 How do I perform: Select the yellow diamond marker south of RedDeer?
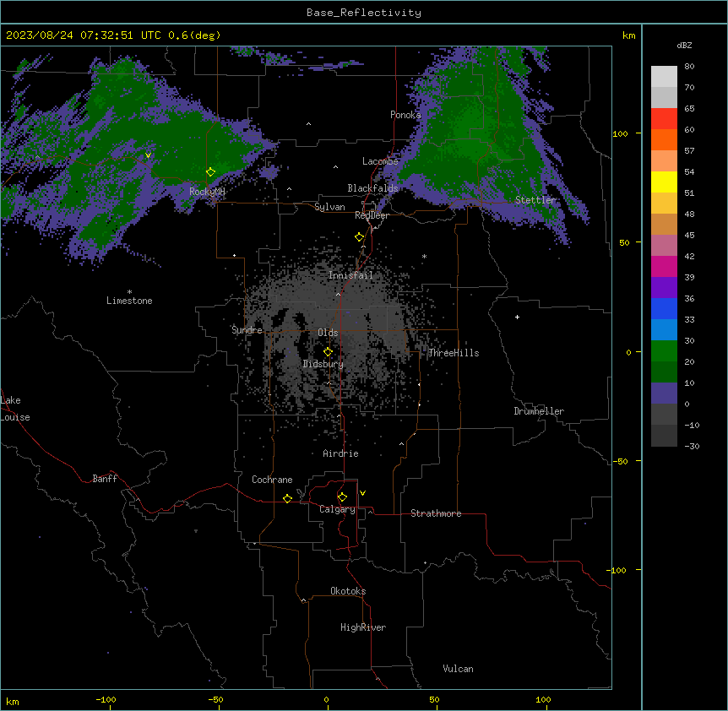click(359, 237)
